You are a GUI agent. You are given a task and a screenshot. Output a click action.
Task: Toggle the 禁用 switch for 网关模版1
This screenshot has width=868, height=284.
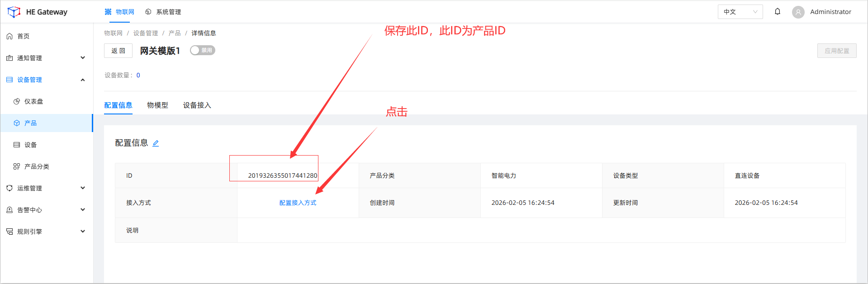pos(202,50)
